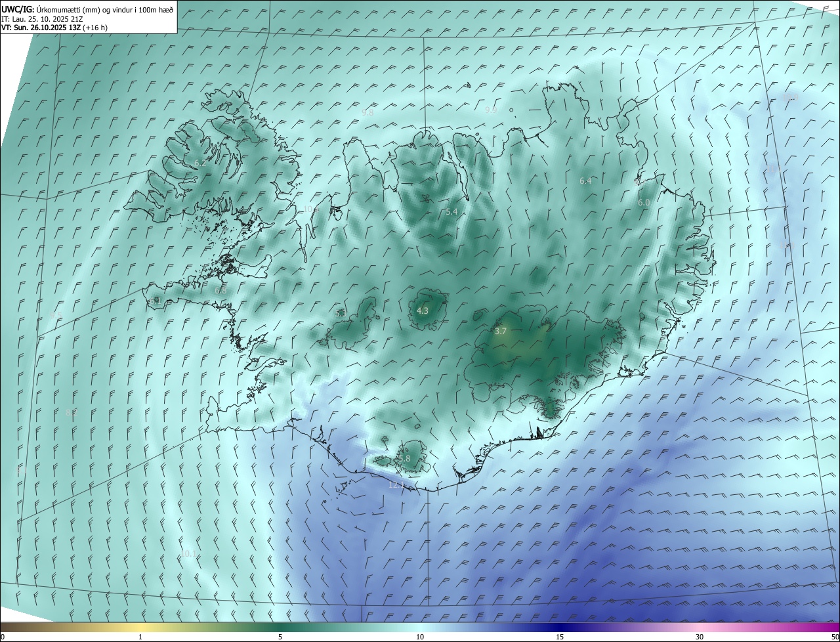The width and height of the screenshot is (840, 642).
Task: Select the 9.9 value label off the north coast
Action: pyautogui.click(x=490, y=110)
